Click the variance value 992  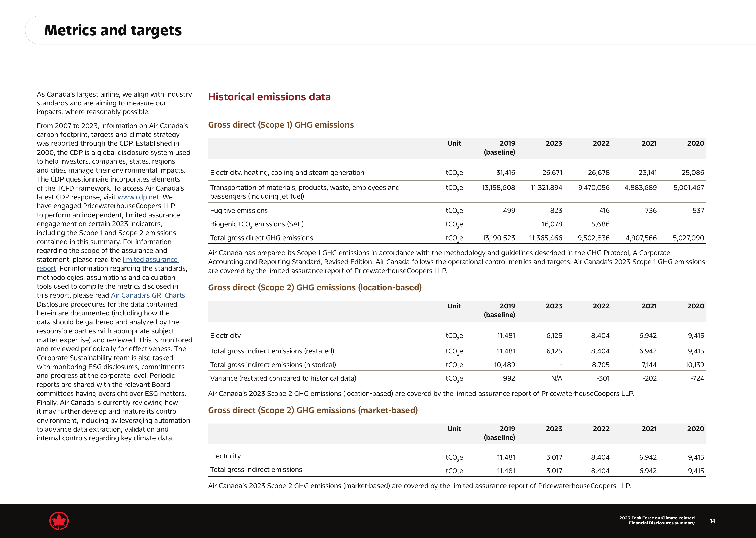[509, 378]
